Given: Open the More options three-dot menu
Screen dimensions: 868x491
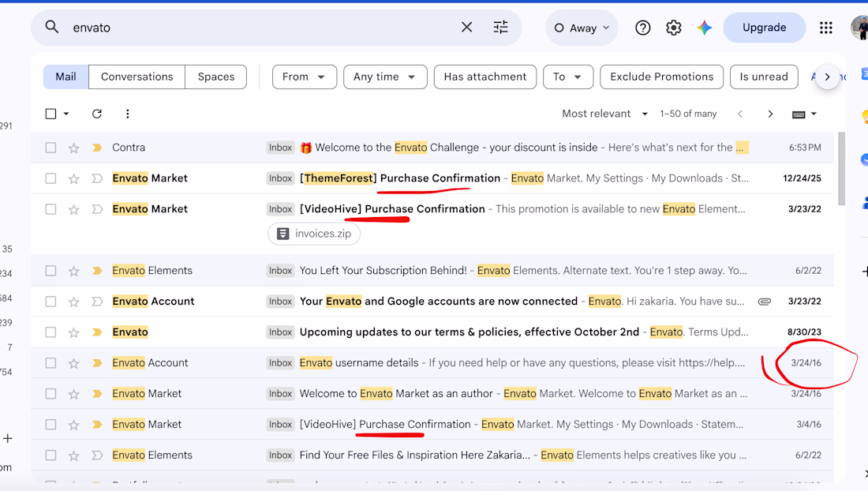Looking at the screenshot, I should click(x=127, y=114).
